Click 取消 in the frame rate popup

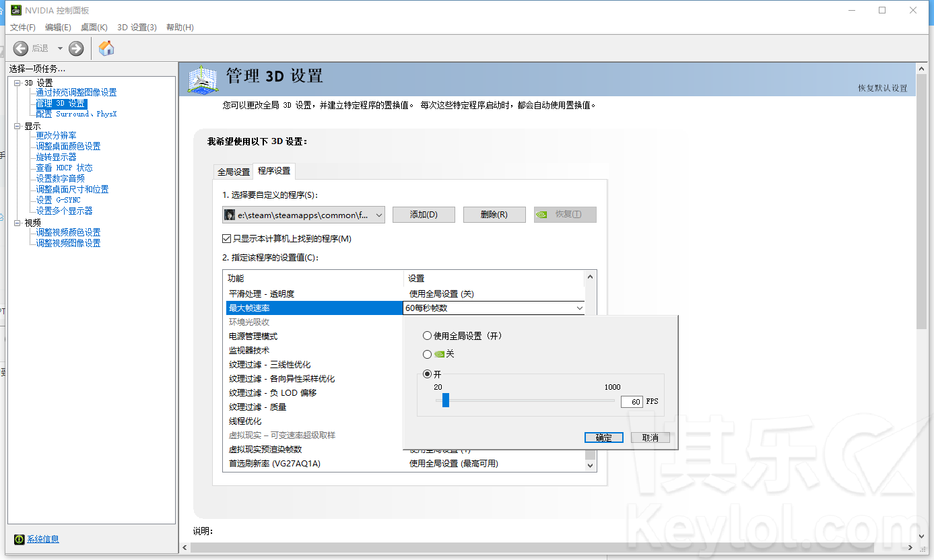(x=651, y=438)
